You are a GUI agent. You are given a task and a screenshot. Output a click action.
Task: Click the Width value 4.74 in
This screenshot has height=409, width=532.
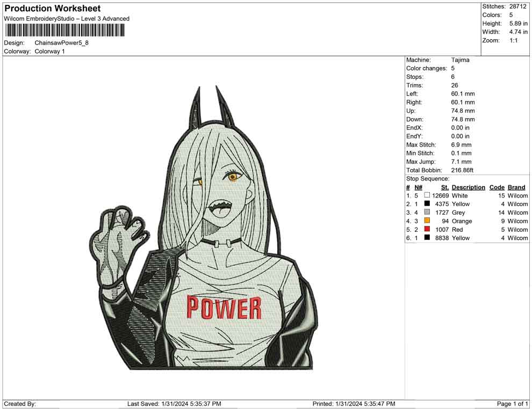coord(519,32)
